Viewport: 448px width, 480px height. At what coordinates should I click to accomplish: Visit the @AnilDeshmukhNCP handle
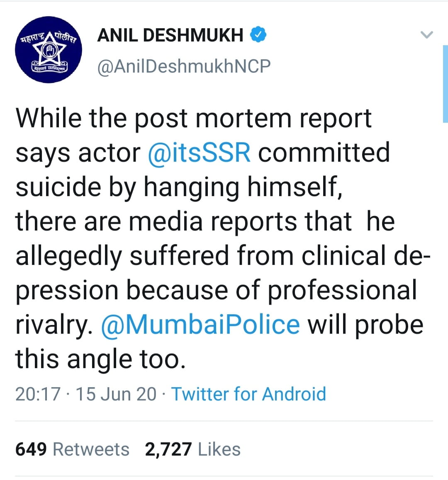pyautogui.click(x=184, y=66)
